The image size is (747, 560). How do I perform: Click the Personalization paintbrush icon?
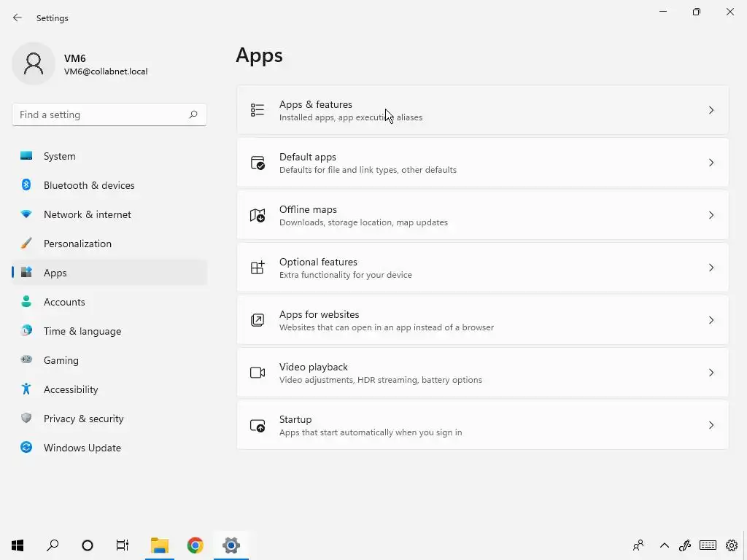pyautogui.click(x=26, y=244)
